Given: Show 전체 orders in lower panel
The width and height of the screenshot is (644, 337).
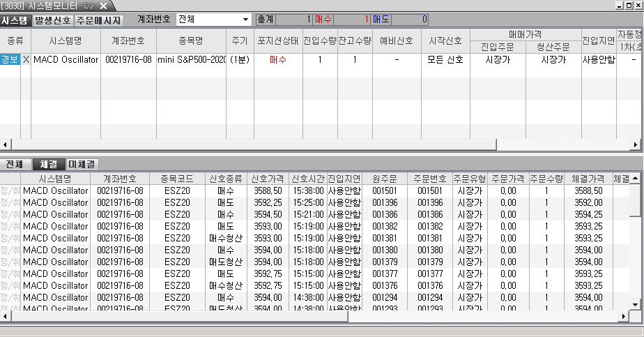Looking at the screenshot, I should pos(15,165).
